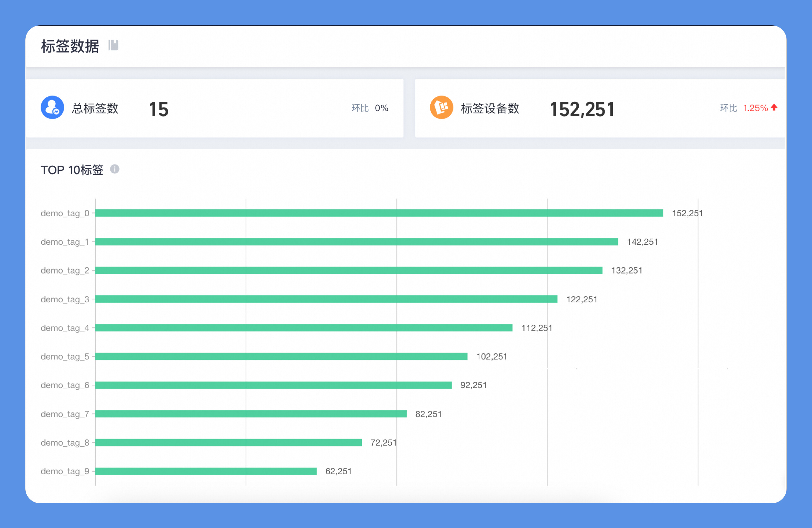Click the 152,251 tag device count number

coord(582,109)
